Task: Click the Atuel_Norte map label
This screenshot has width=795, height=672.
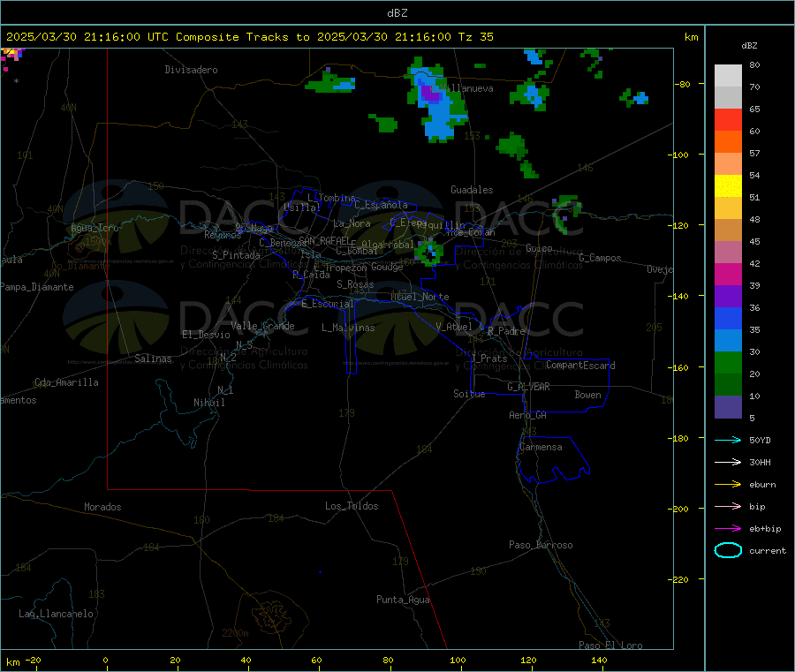Action: point(420,297)
